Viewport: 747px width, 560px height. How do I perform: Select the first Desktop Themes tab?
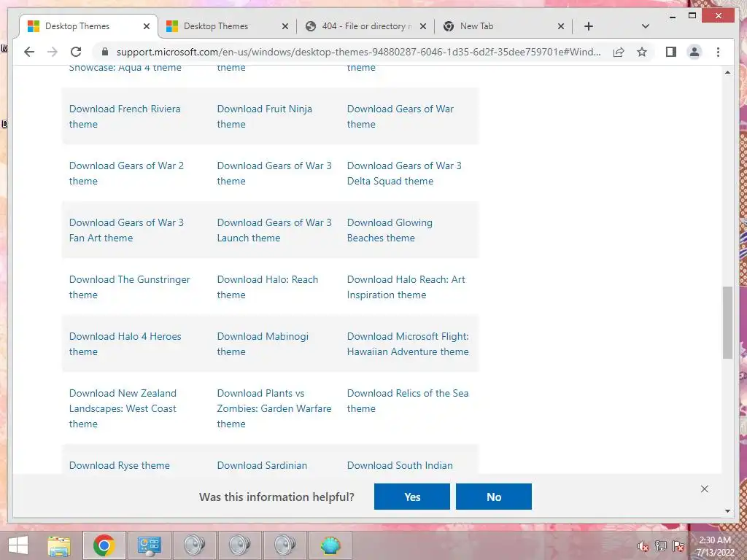(x=88, y=26)
